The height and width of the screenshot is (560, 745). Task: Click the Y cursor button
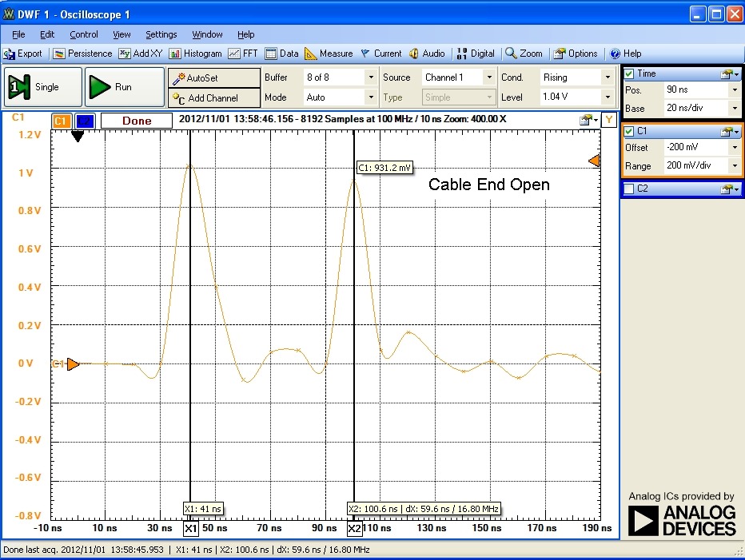[608, 120]
